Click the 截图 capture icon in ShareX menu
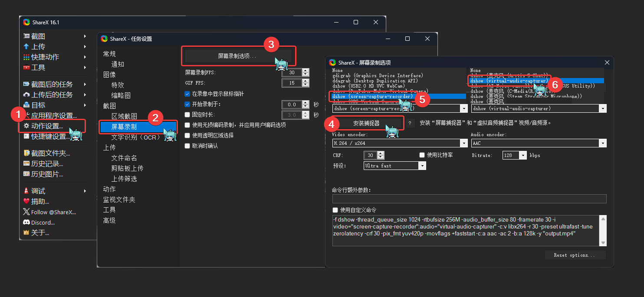The height and width of the screenshot is (297, 644). pos(26,36)
